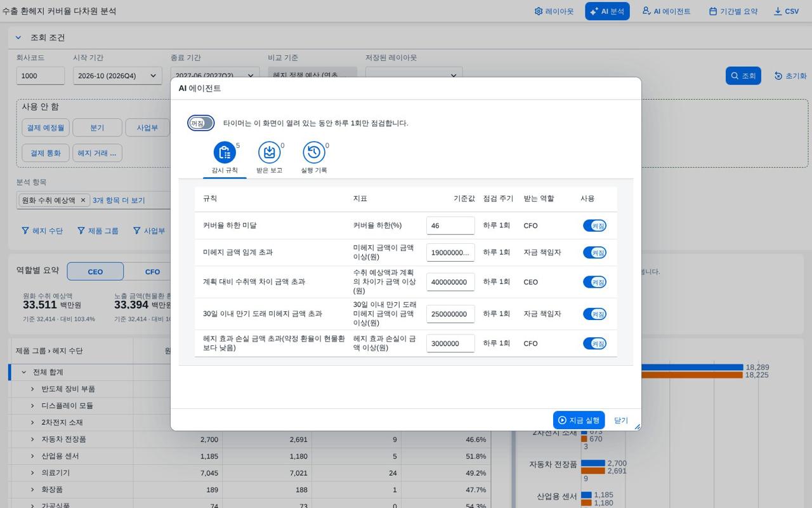Collapse the 전체 합계 row
This screenshot has width=812, height=508.
pyautogui.click(x=23, y=372)
